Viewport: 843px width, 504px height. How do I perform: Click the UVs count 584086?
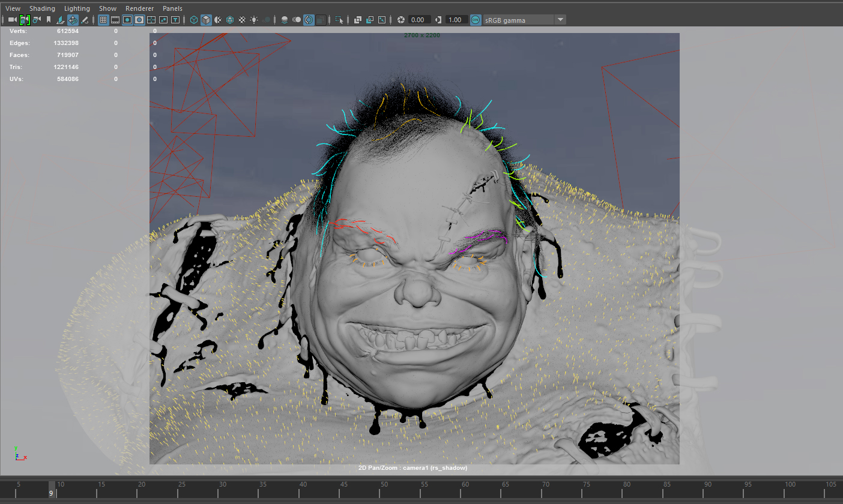coord(68,79)
